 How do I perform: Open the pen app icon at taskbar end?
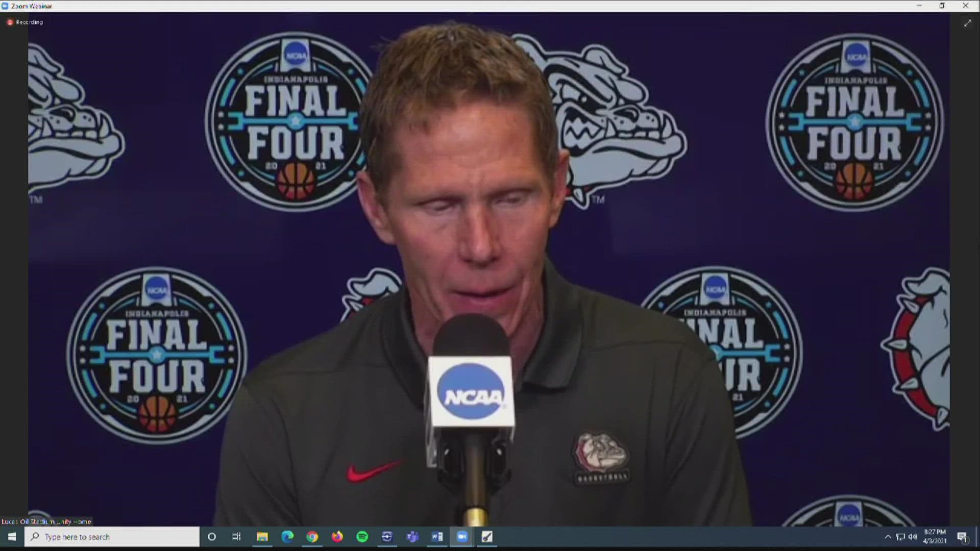487,537
